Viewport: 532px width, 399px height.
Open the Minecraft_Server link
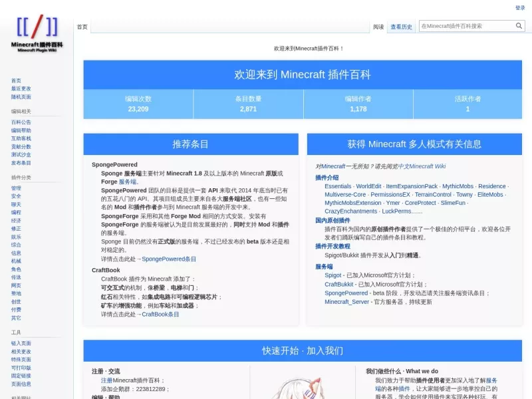pos(346,302)
